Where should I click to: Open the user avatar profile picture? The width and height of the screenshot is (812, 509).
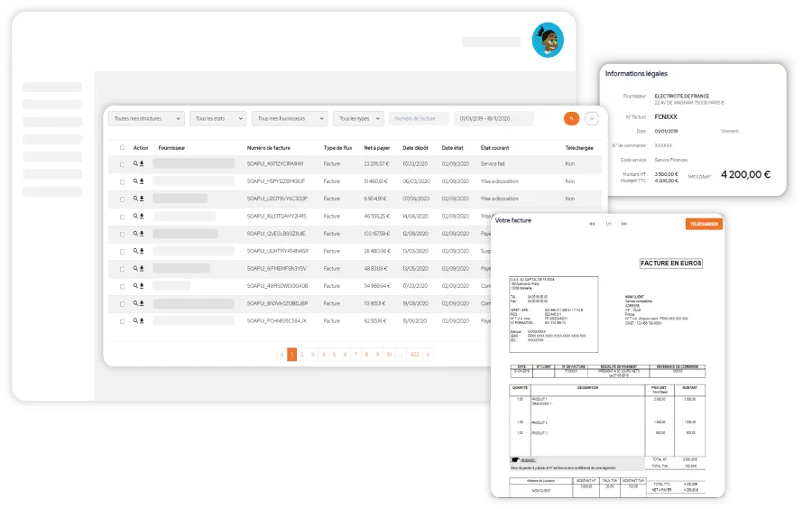point(548,40)
